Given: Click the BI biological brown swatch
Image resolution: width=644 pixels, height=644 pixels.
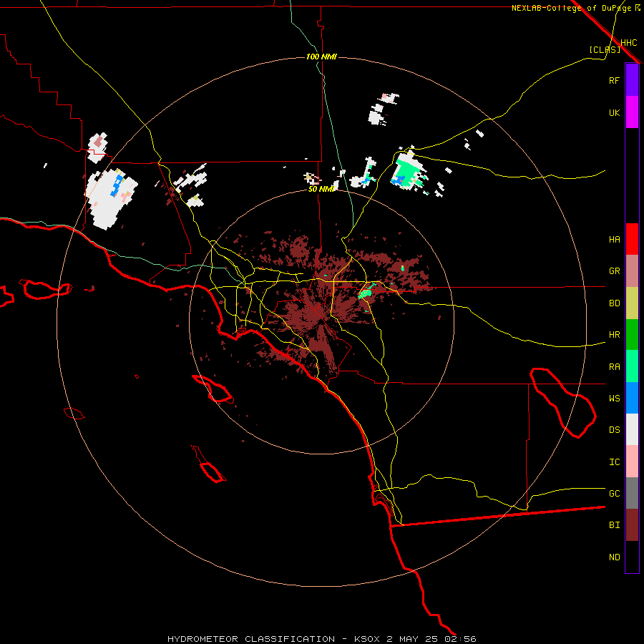Looking at the screenshot, I should click(x=632, y=525).
